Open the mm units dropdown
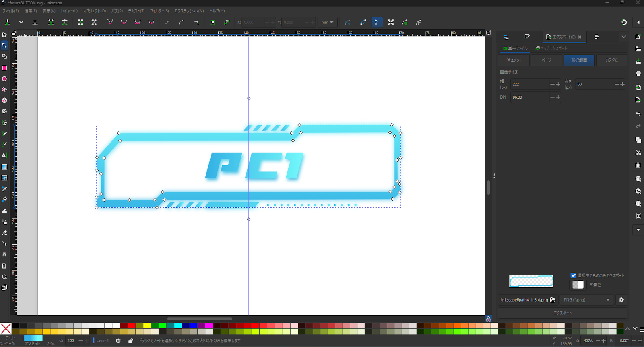Screen dimensions: 644x347 coord(327,22)
